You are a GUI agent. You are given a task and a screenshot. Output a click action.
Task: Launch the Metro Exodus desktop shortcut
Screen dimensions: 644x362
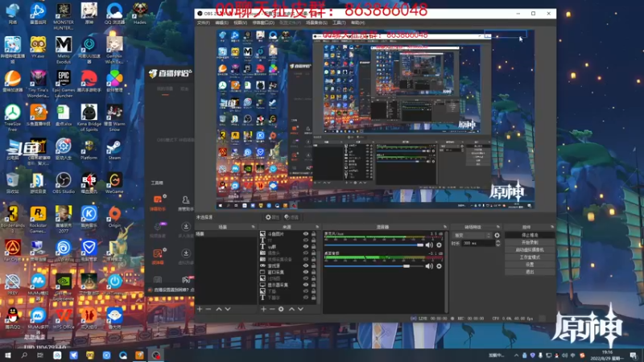64,50
